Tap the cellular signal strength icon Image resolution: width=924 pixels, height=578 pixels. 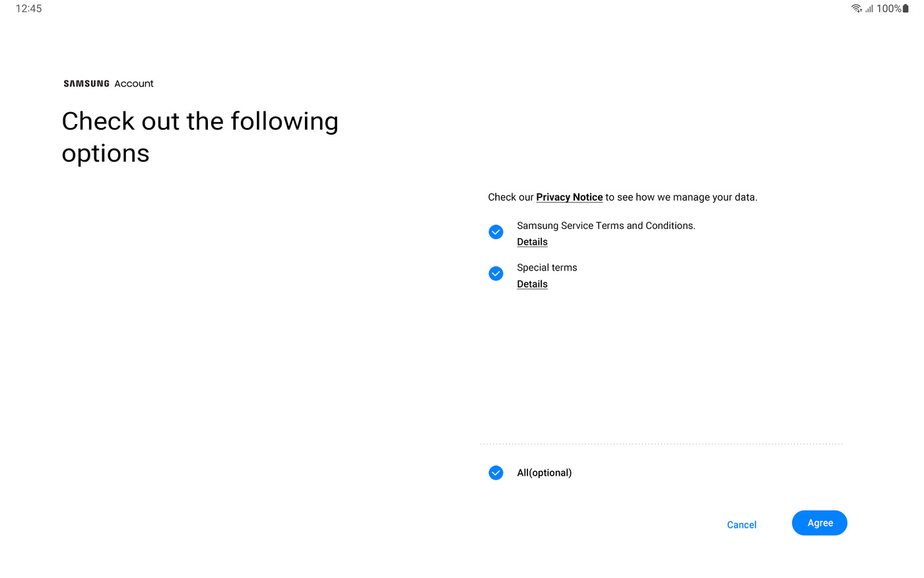(869, 9)
